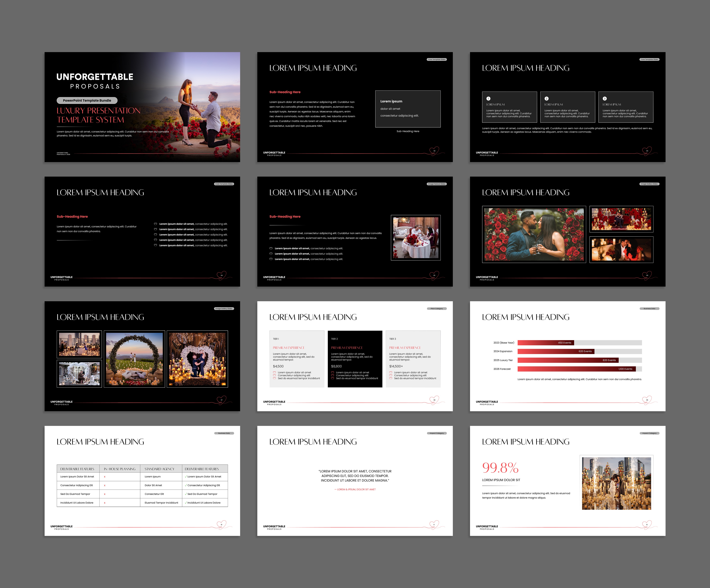The image size is (710, 588).
Task: Click the 1,100 Events bar
Action: (577, 369)
